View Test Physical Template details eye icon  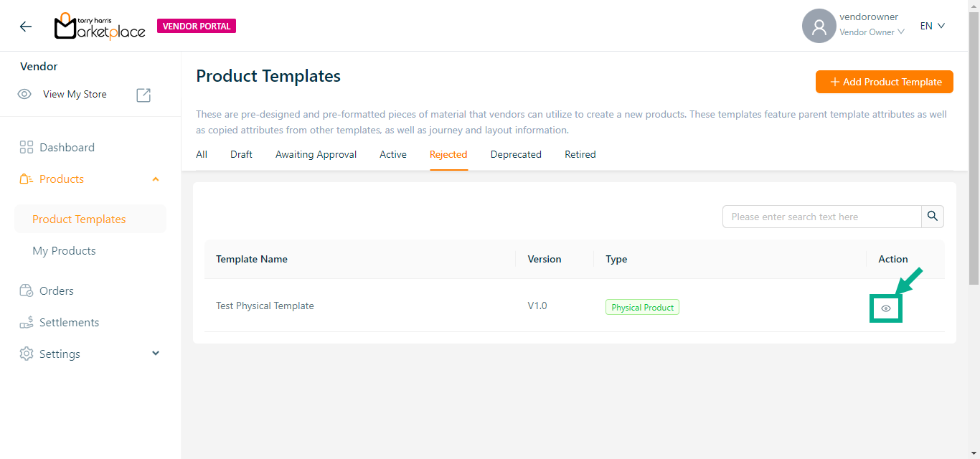[x=886, y=308]
